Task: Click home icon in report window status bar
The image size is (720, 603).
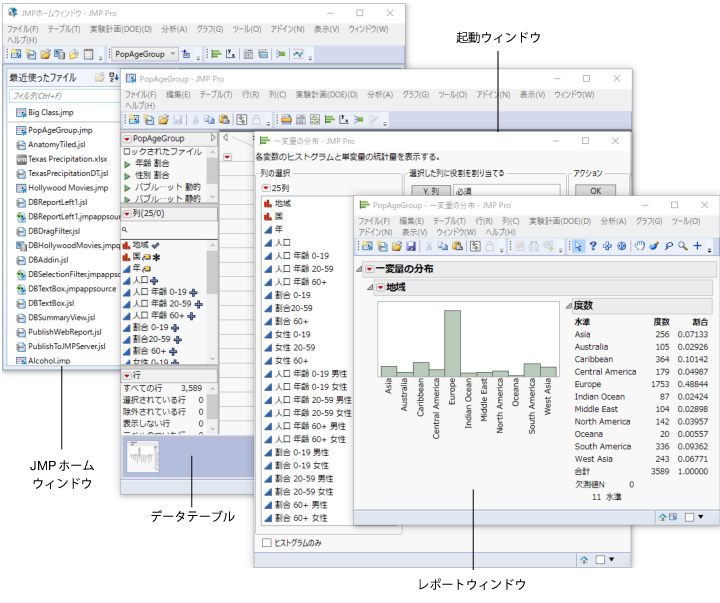Action: (662, 517)
